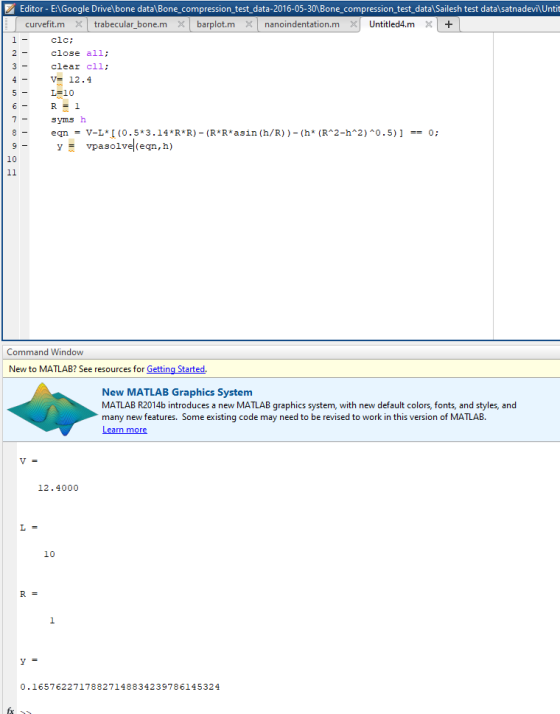
Task: Click the Command Window title bar
Action: pyautogui.click(x=281, y=352)
